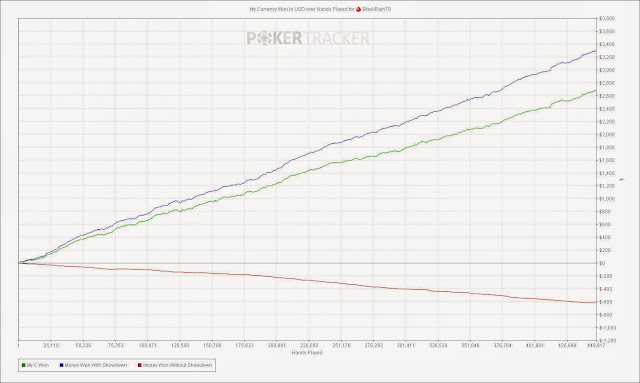Select Money Won With Showdown legend label
640x383 pixels.
[x=96, y=365]
